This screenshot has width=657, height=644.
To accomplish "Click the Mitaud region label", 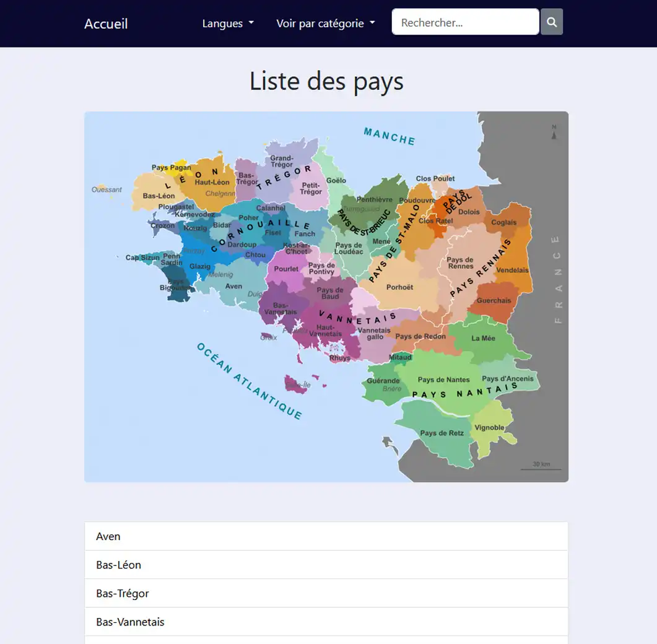I will 400,357.
